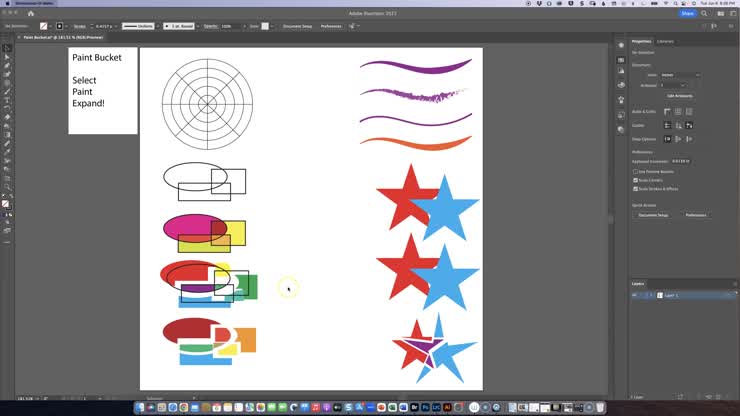
Task: Hide Layer 1 with eye icon
Action: 635,296
